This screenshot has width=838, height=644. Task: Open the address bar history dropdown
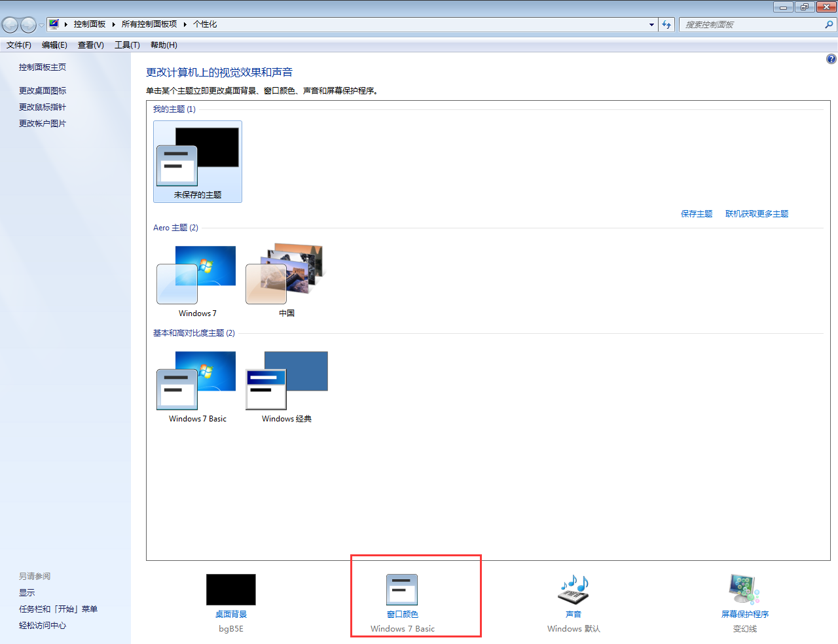[651, 25]
